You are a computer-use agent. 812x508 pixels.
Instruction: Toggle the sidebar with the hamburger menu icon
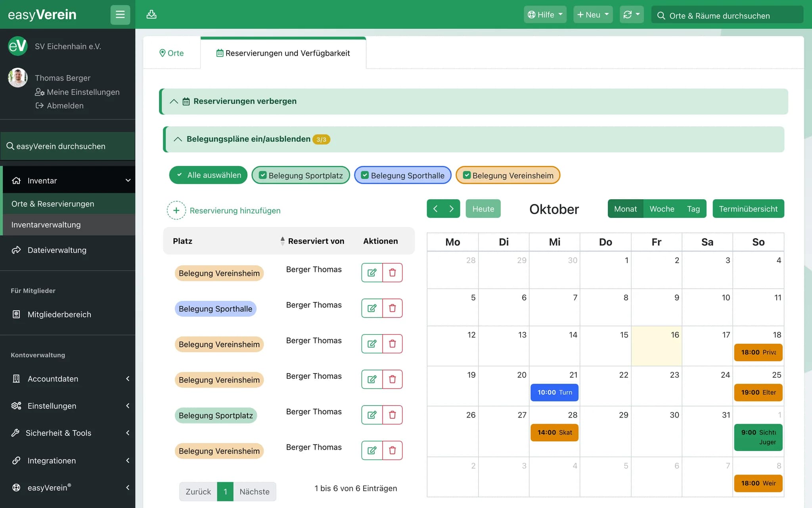(120, 15)
